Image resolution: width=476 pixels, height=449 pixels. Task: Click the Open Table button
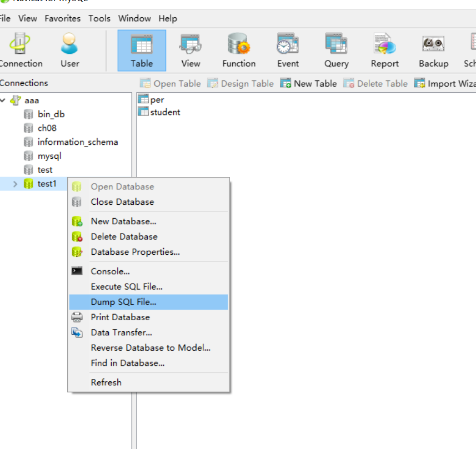171,83
